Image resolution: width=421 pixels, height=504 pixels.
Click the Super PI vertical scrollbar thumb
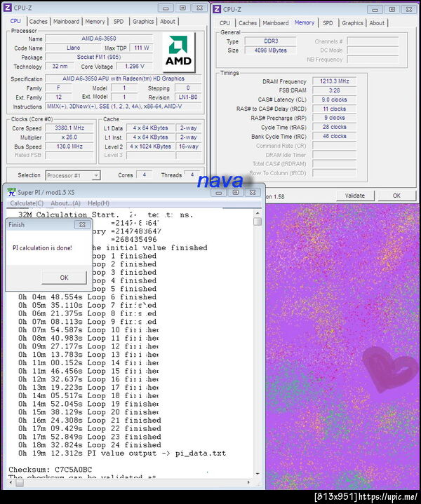click(258, 222)
